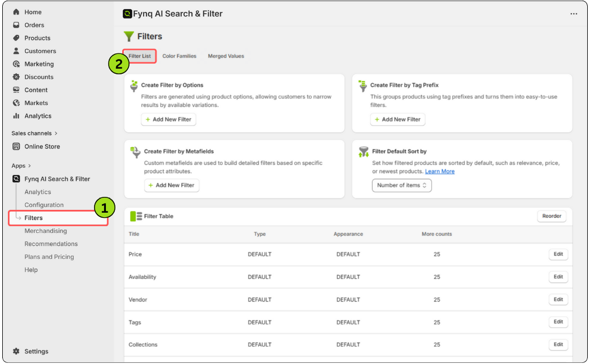Click the Orders inbox icon
Viewport: 590px width, 364px height.
pyautogui.click(x=16, y=25)
